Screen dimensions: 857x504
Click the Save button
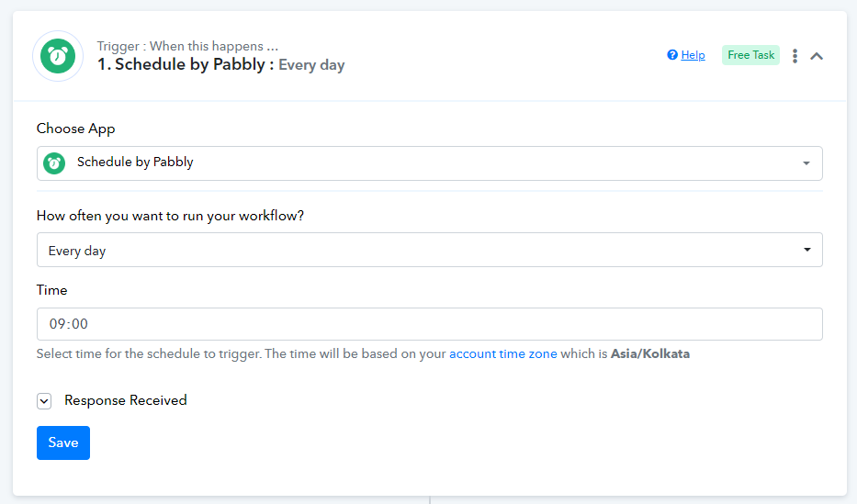tap(63, 442)
